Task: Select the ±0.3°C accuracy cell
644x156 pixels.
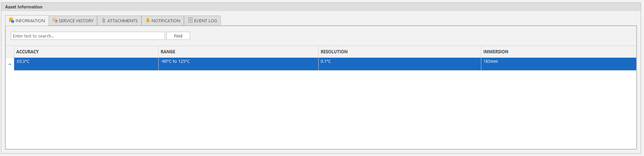Action: tap(86, 64)
